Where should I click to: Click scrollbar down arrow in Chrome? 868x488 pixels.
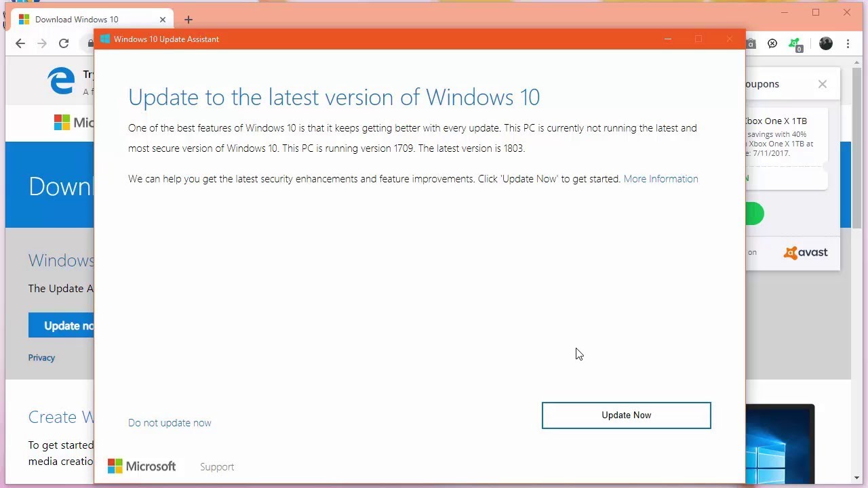[x=856, y=478]
